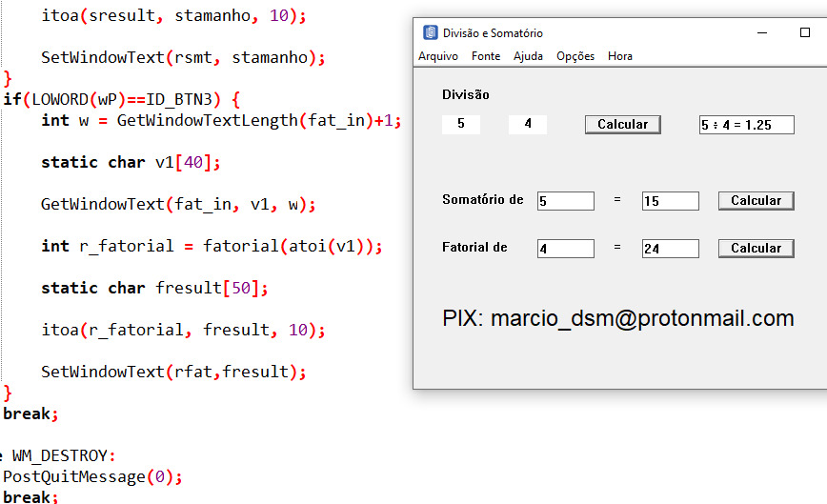Image resolution: width=827 pixels, height=504 pixels.
Task: Maximize the Divisão e Somatório window
Action: [805, 32]
